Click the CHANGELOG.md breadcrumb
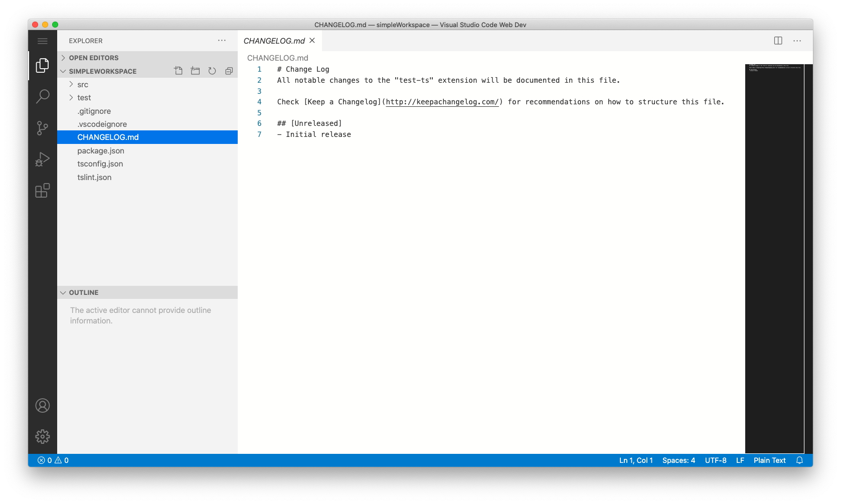 [278, 58]
